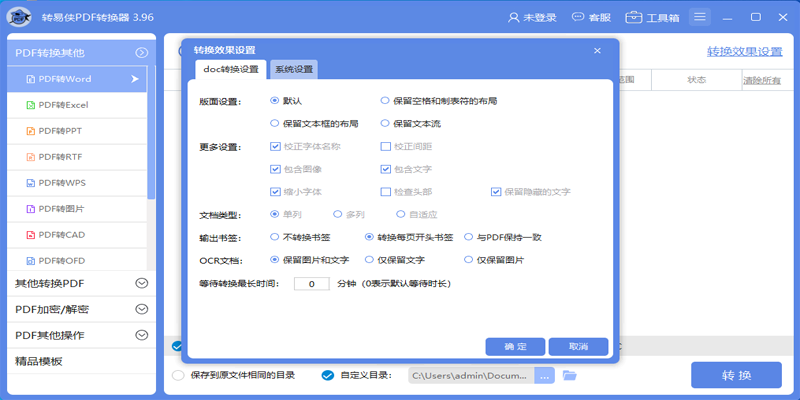Select 多列 document type

pyautogui.click(x=337, y=214)
